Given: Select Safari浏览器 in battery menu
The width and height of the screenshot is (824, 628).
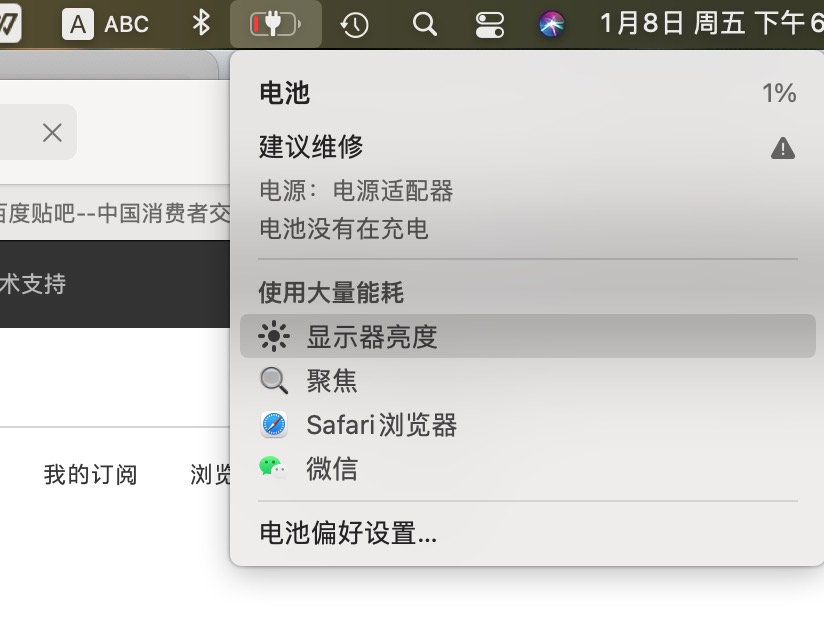Looking at the screenshot, I should [381, 425].
